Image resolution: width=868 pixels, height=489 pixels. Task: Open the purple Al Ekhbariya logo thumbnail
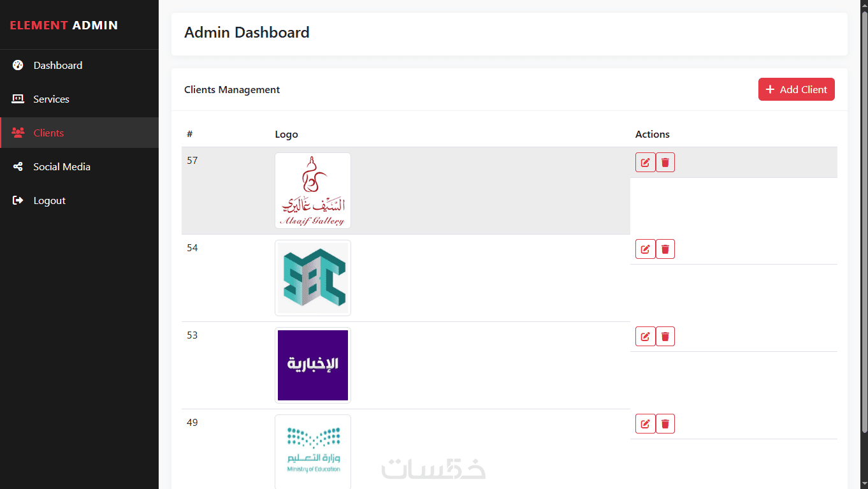pos(313,365)
